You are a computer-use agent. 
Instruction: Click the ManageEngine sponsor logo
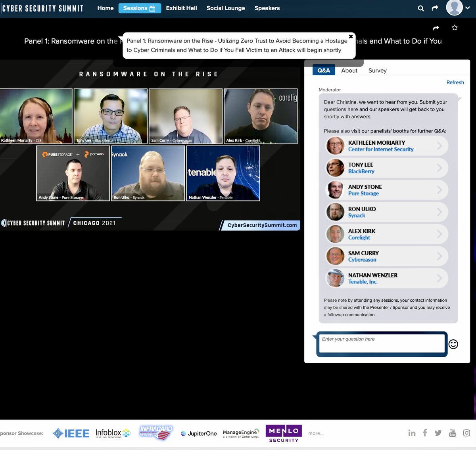click(241, 433)
